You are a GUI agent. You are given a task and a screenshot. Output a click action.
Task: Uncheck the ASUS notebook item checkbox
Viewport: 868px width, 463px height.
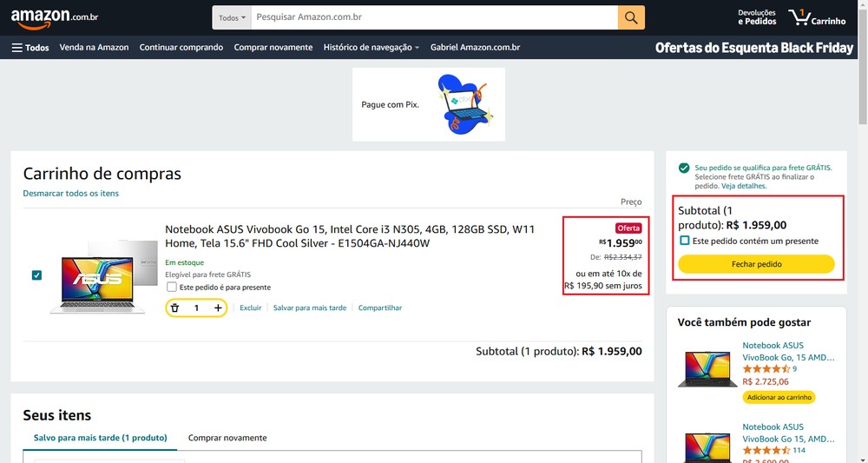tap(36, 275)
